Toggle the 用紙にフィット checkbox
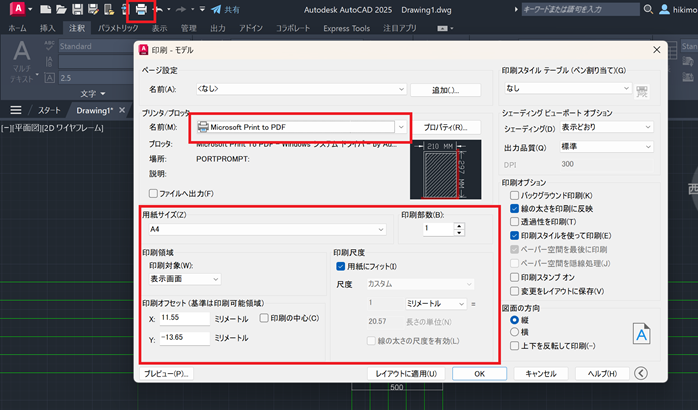This screenshot has height=410, width=698. tap(341, 266)
